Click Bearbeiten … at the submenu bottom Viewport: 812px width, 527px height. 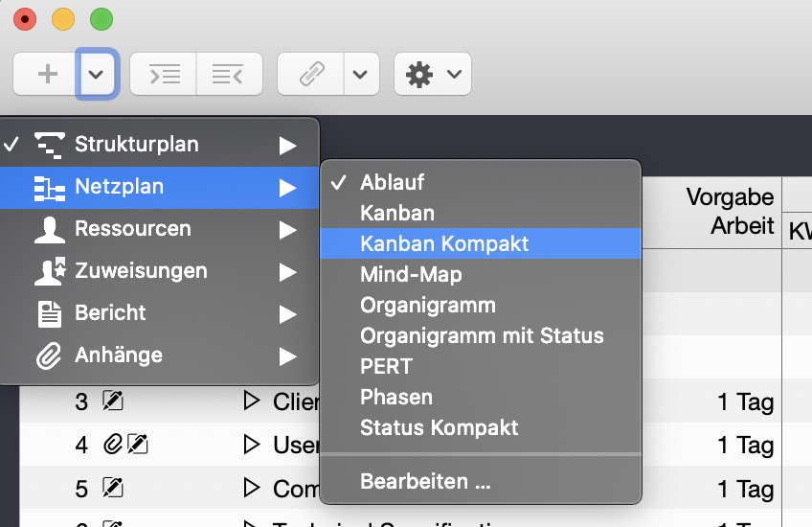tap(425, 482)
